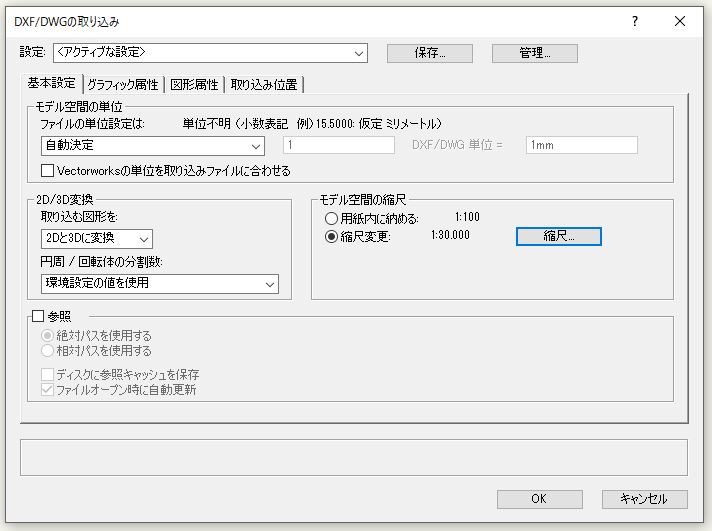Select the 縮尺変更 radio button
712x531 pixels.
tap(331, 236)
